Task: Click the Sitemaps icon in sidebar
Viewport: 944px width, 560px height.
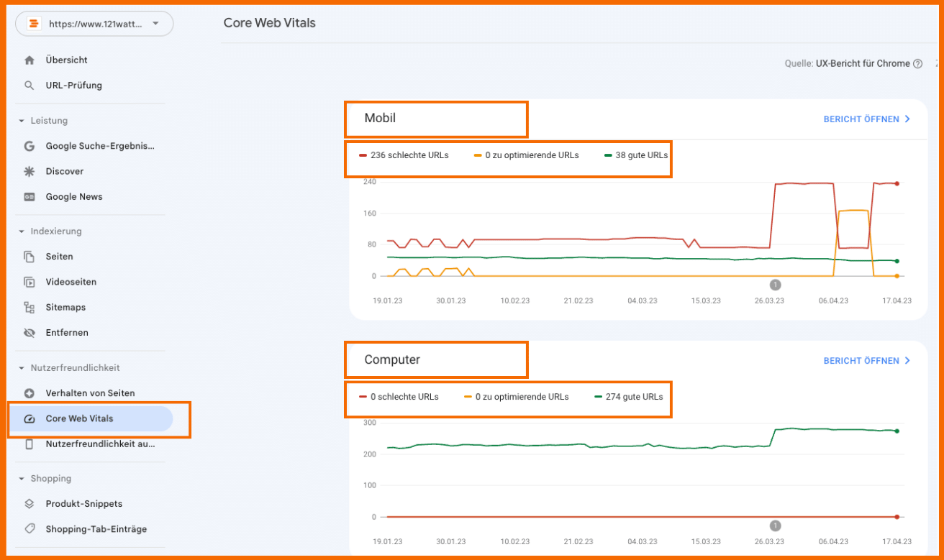Action: [29, 308]
